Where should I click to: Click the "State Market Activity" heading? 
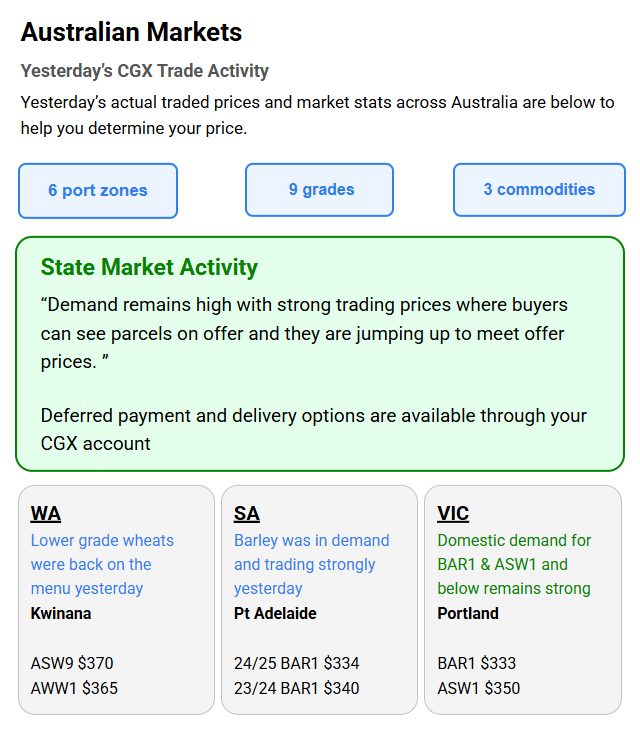(149, 267)
